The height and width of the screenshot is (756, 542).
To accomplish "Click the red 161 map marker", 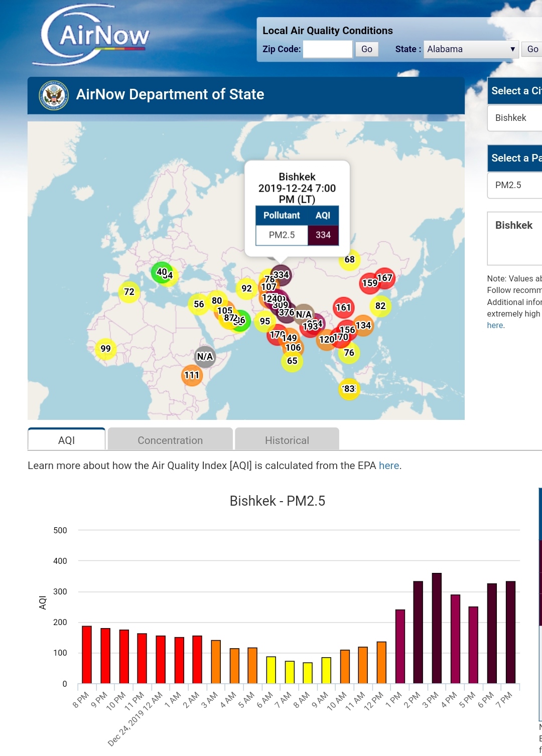I will click(x=343, y=308).
